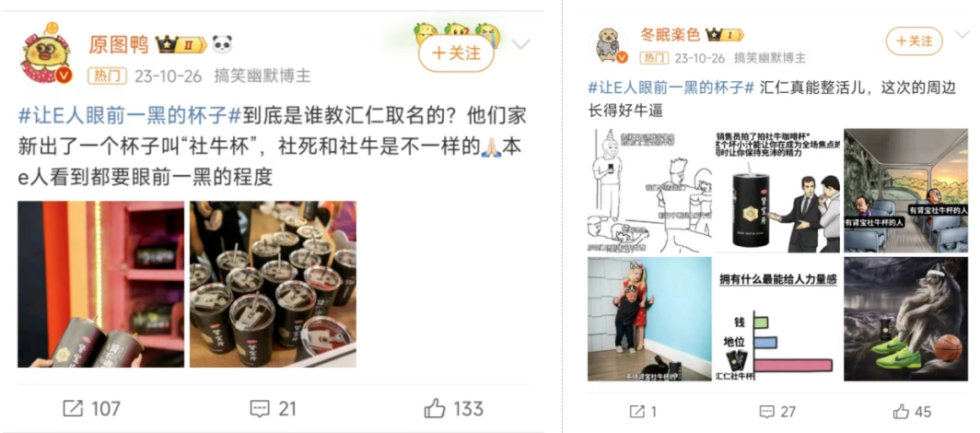Open hashtag #让E人眼前一黑的杯子# in 原图鸭's post

(x=130, y=116)
